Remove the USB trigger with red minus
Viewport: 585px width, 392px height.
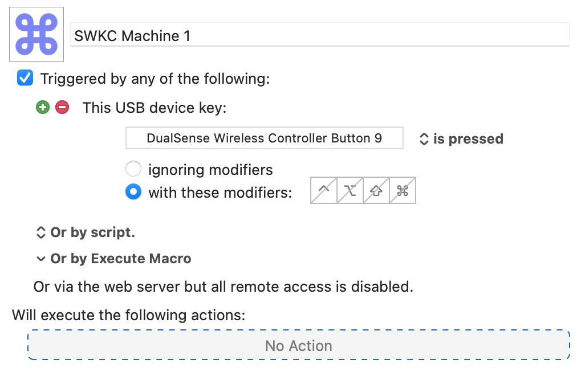pos(62,107)
